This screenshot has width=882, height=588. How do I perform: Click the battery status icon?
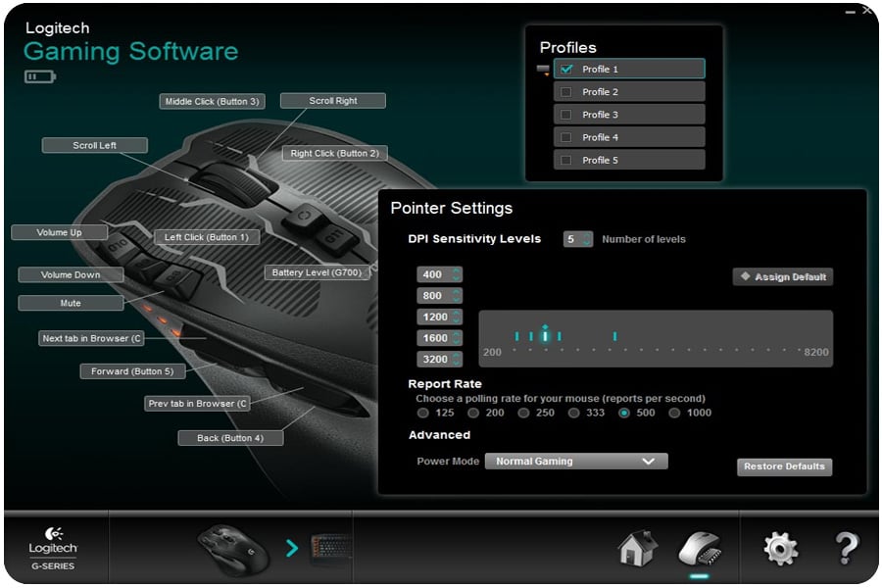click(x=40, y=76)
